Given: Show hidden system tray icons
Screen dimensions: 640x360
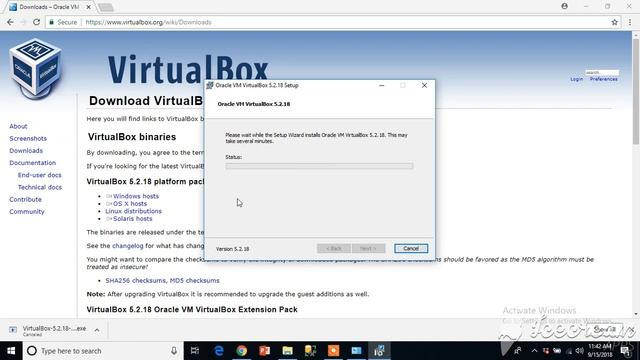Looking at the screenshot, I should point(534,351).
